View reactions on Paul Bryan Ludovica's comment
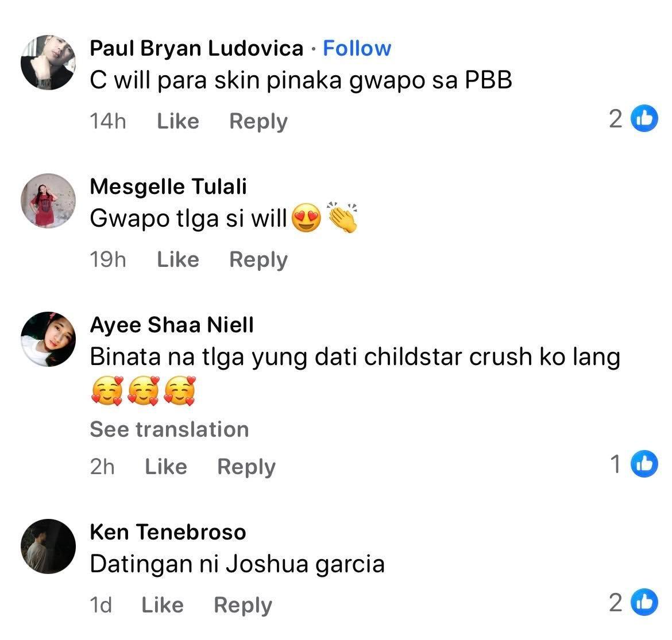Viewport: 672px width, 640px height. (x=634, y=119)
